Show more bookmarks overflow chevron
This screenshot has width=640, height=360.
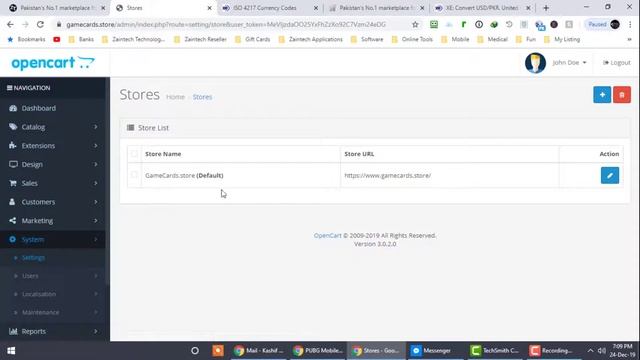click(629, 40)
